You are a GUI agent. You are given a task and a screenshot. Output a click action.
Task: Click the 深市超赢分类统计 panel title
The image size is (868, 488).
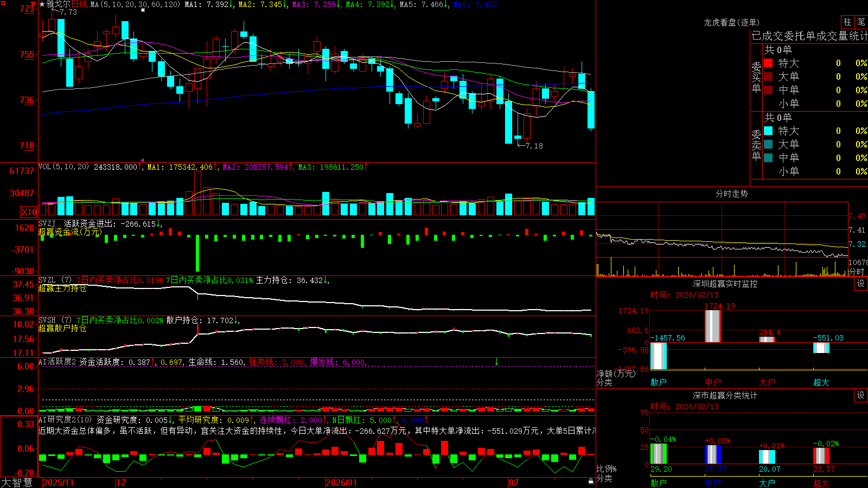tap(725, 395)
